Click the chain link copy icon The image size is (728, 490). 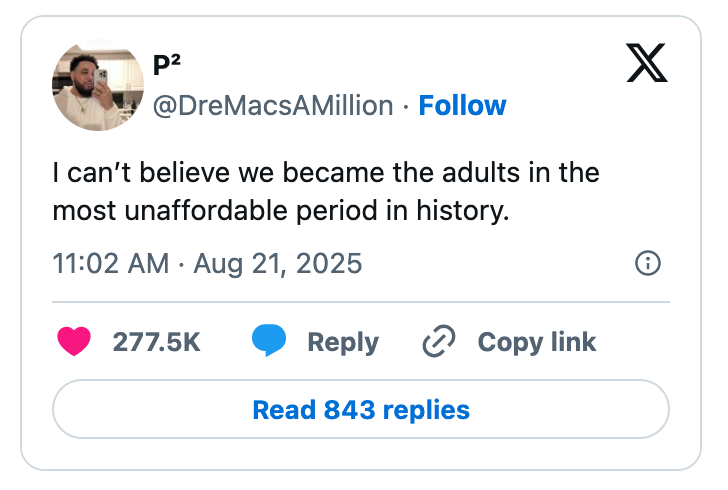click(439, 342)
